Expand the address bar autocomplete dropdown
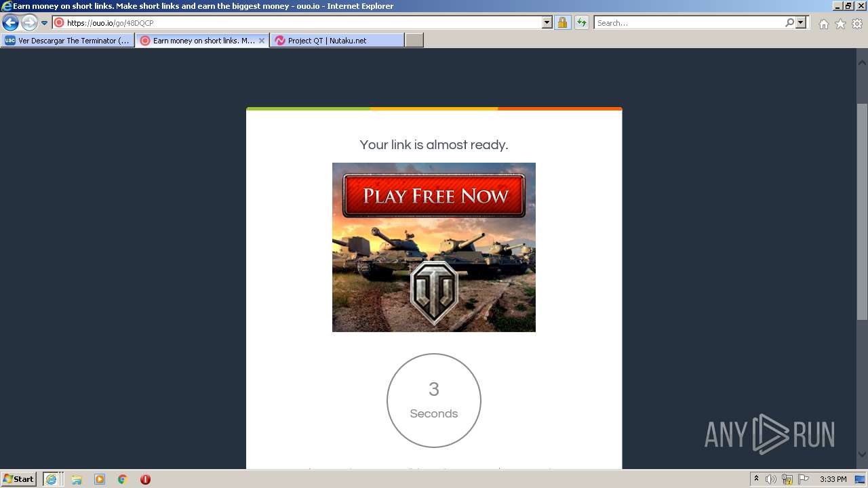 pyautogui.click(x=547, y=23)
